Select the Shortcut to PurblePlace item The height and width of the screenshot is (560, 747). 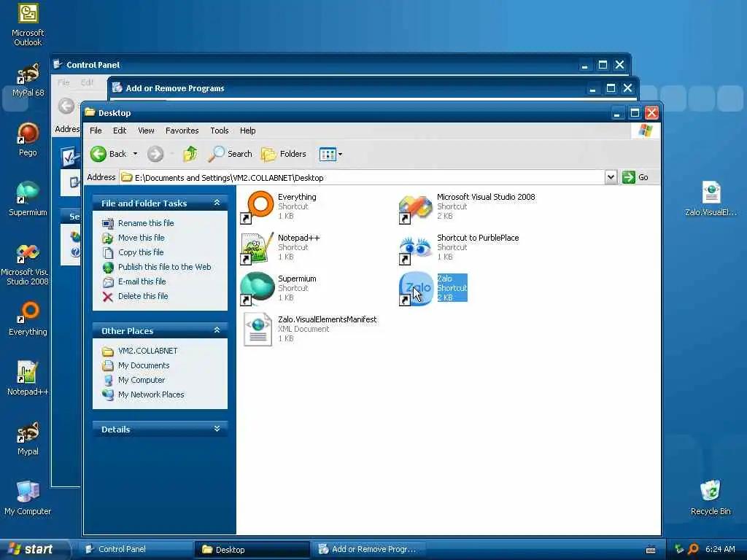pos(460,248)
